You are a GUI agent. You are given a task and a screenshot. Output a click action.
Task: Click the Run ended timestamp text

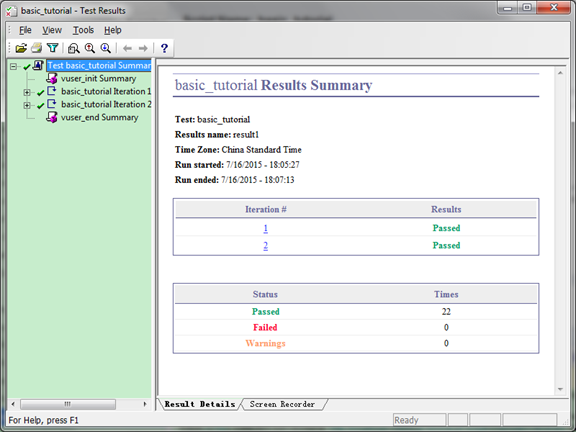(x=234, y=180)
